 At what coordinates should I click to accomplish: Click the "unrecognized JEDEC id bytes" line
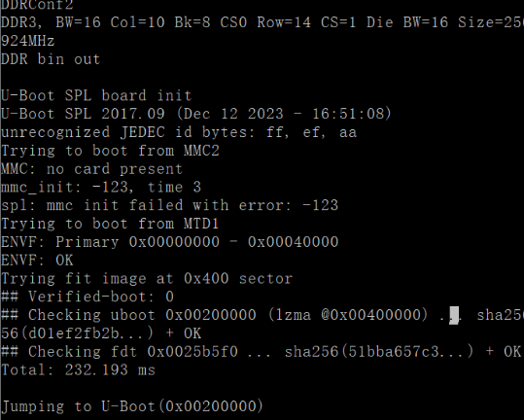tap(179, 132)
